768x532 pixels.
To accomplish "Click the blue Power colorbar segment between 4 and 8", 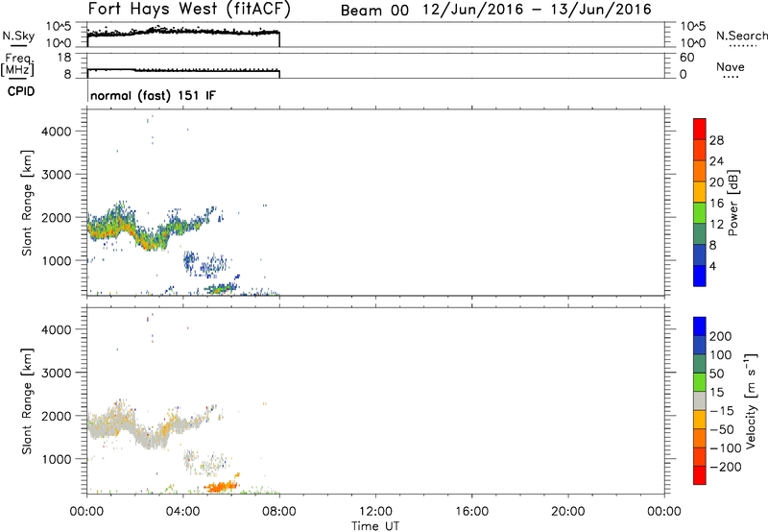I will 700,254.
